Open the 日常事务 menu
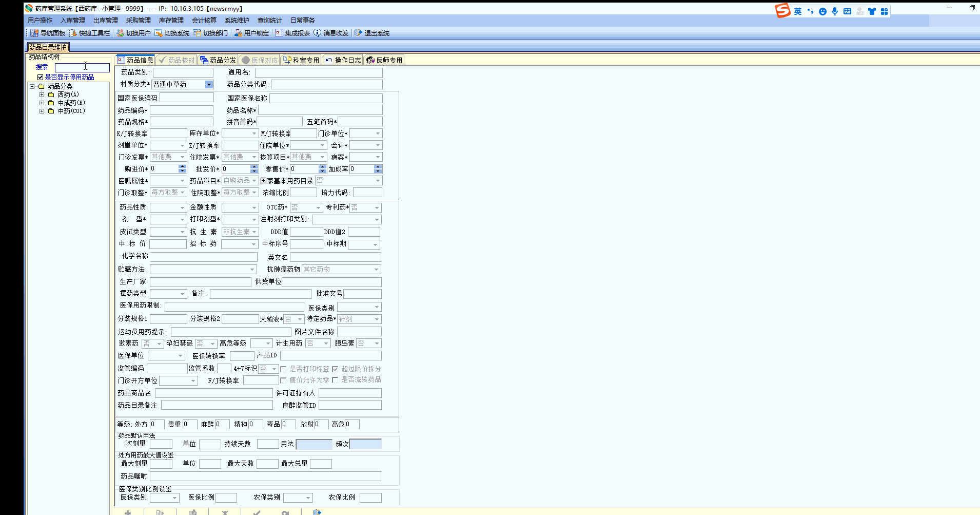The width and height of the screenshot is (980, 515). [303, 21]
